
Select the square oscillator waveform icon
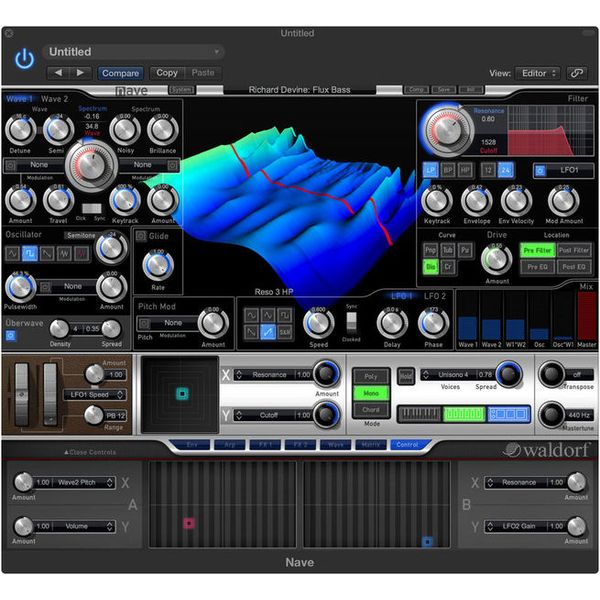pyautogui.click(x=30, y=254)
